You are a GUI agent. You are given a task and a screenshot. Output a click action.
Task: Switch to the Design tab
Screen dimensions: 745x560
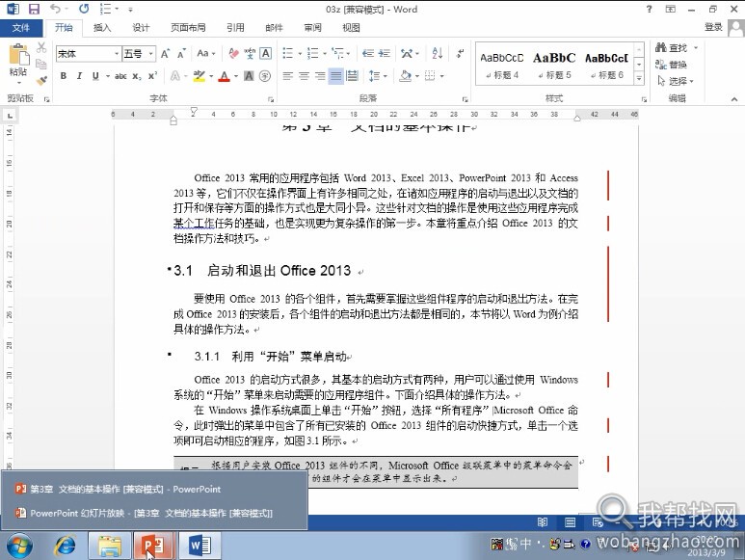[x=141, y=28]
